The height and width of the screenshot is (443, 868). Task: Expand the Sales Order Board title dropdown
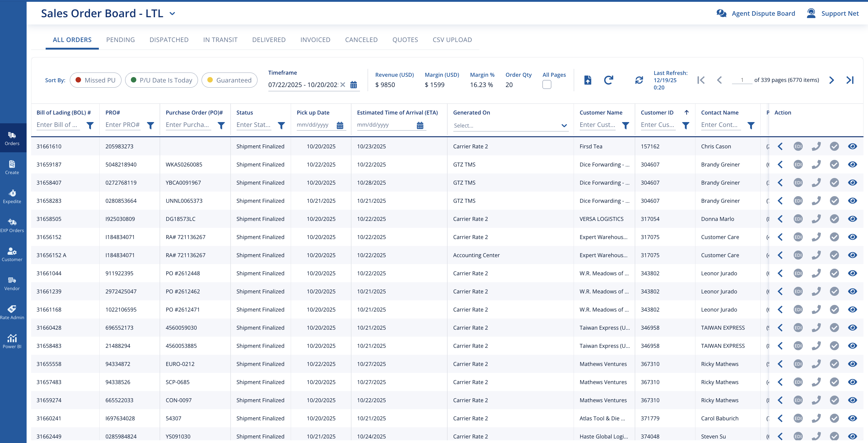click(x=172, y=14)
